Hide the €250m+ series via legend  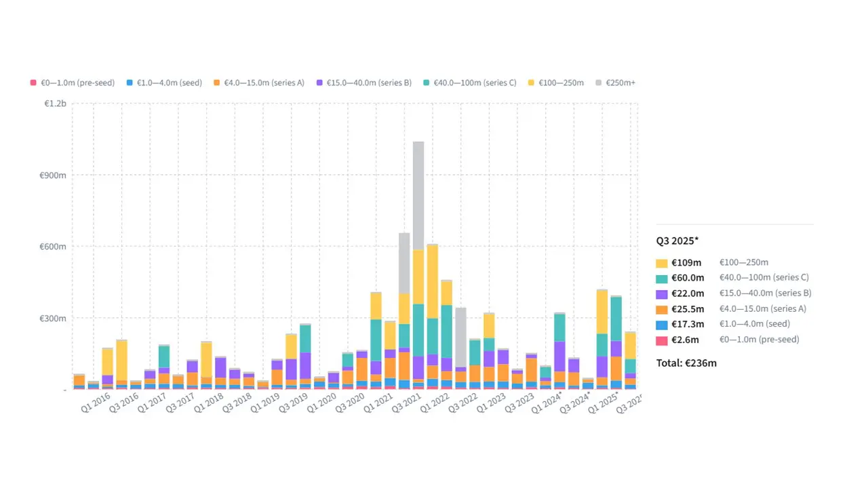tap(615, 83)
